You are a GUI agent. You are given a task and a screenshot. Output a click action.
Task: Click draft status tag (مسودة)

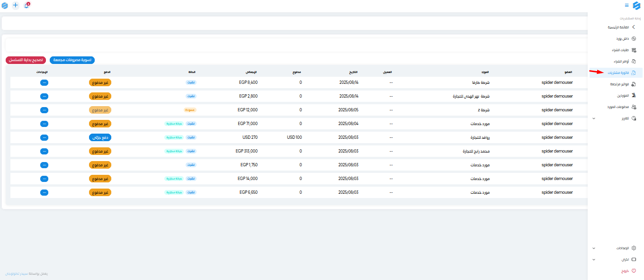190,110
